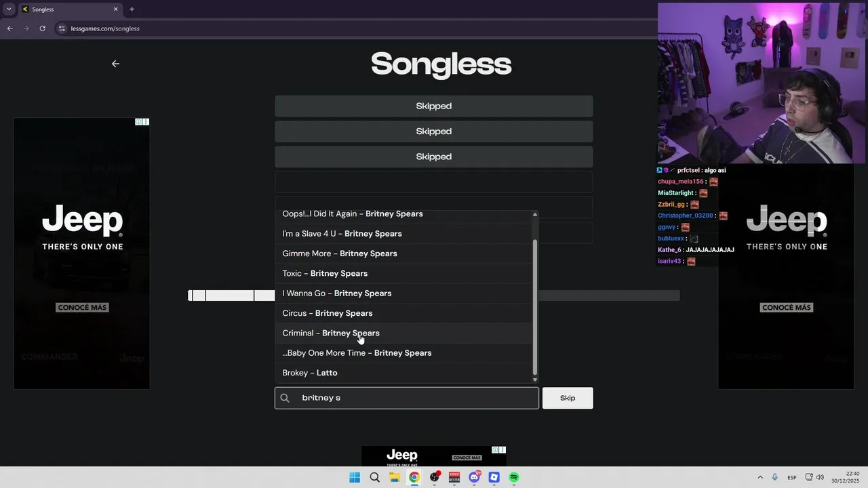The image size is (868, 488).
Task: Click the streamer webcam overlay
Action: pyautogui.click(x=762, y=83)
